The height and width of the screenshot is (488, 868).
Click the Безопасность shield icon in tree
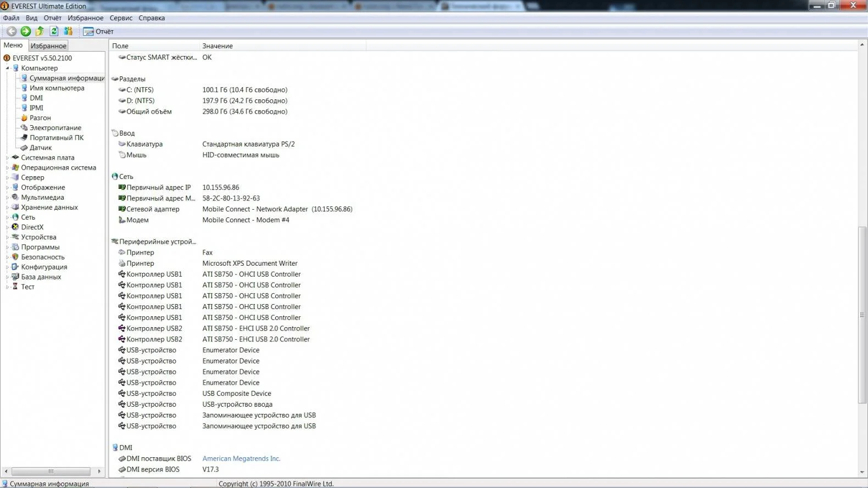pyautogui.click(x=15, y=257)
